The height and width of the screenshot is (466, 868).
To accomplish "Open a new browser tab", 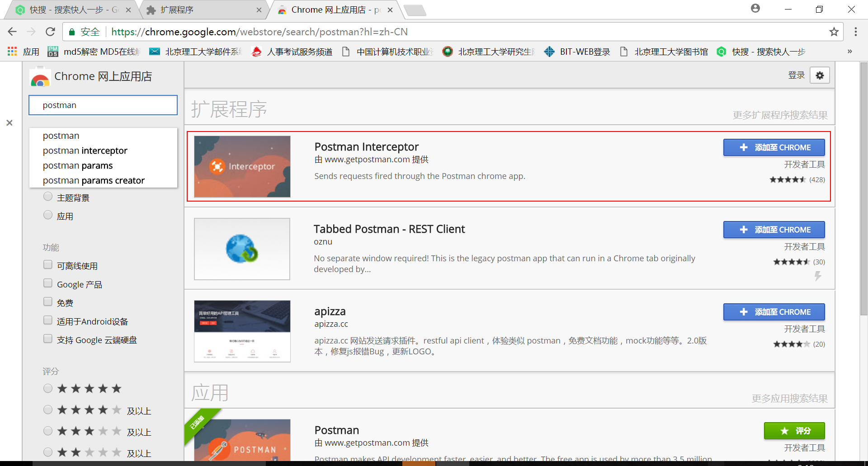I will coord(415,10).
